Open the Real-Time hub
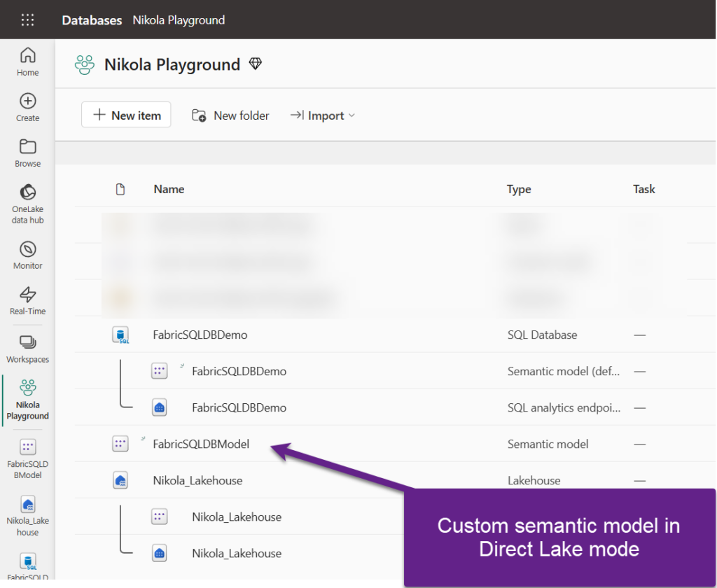The height and width of the screenshot is (588, 717). (x=27, y=301)
